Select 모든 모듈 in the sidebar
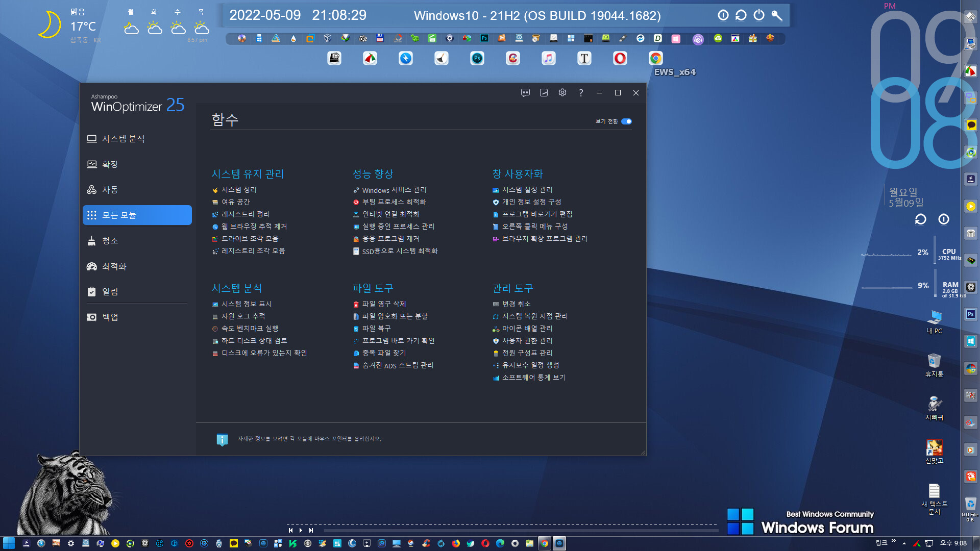The height and width of the screenshot is (551, 980). click(x=137, y=215)
